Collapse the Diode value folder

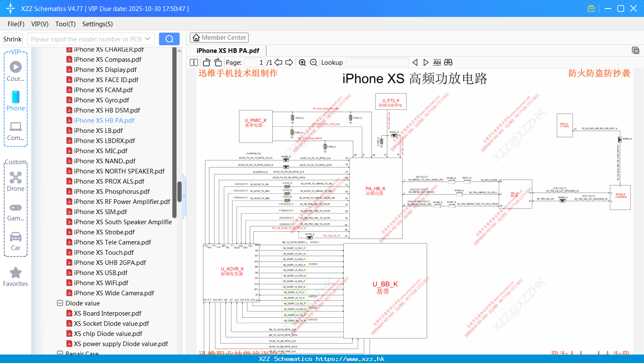coord(60,303)
